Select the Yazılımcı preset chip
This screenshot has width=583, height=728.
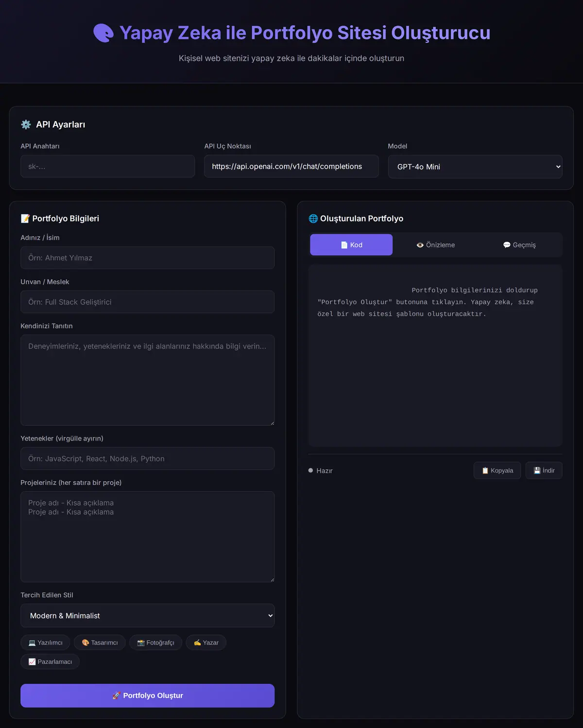click(x=45, y=643)
